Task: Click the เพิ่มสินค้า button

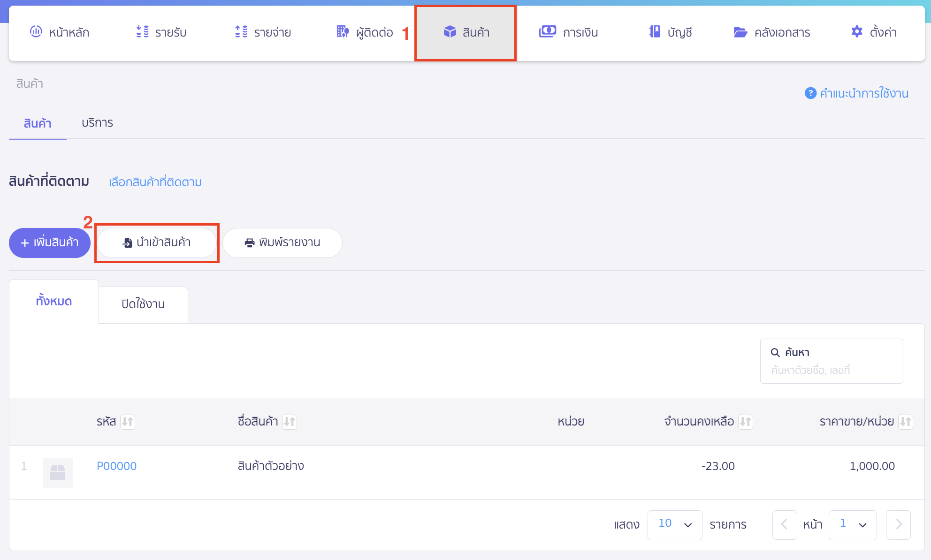Action: pos(50,242)
